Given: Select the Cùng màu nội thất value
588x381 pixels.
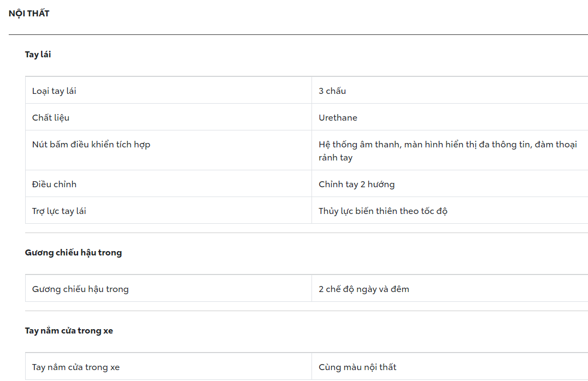Looking at the screenshot, I should point(357,367).
